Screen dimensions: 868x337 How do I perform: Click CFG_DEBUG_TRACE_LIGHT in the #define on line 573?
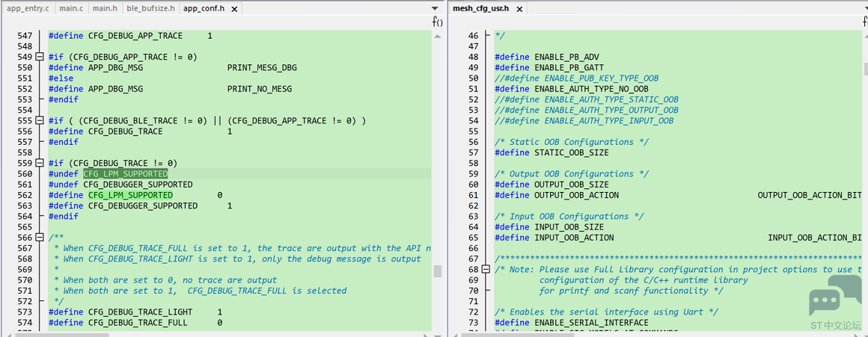coord(141,312)
